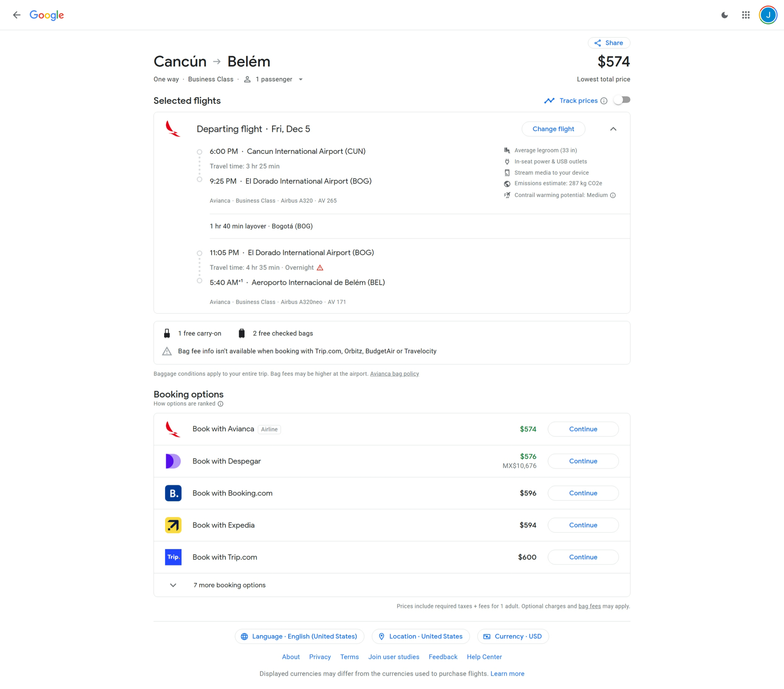Click the back arrow icon
This screenshot has width=784, height=689.
click(16, 15)
